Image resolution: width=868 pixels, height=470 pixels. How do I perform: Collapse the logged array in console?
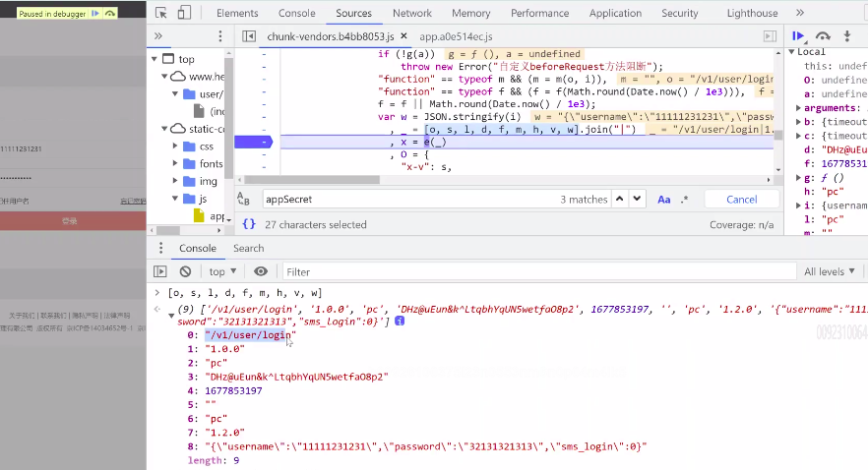coord(171,316)
